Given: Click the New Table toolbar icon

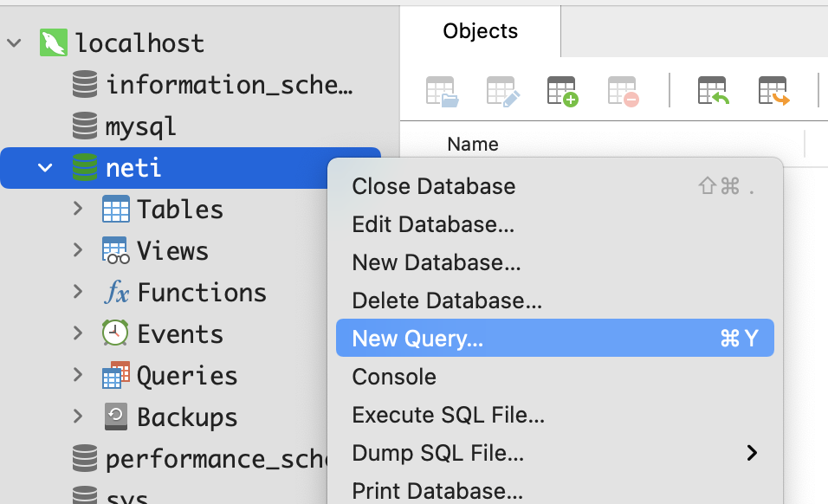Looking at the screenshot, I should [x=562, y=91].
